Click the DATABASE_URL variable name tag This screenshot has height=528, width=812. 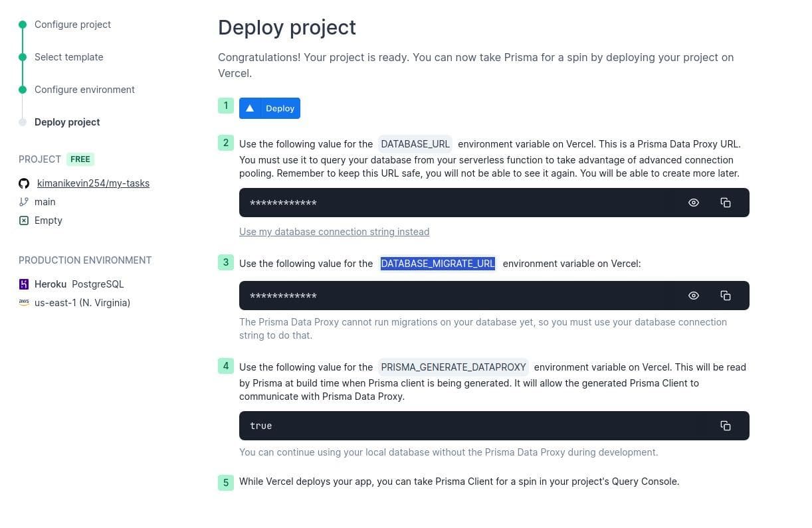coord(415,144)
